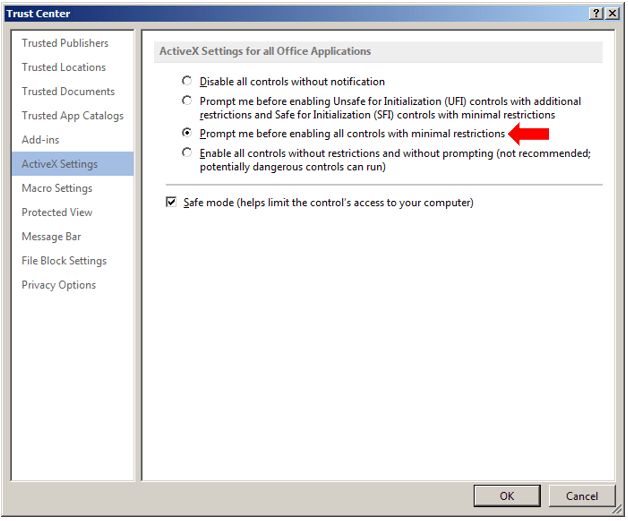Open the Trusted Publishers section
The height and width of the screenshot is (521, 628).
coord(65,43)
